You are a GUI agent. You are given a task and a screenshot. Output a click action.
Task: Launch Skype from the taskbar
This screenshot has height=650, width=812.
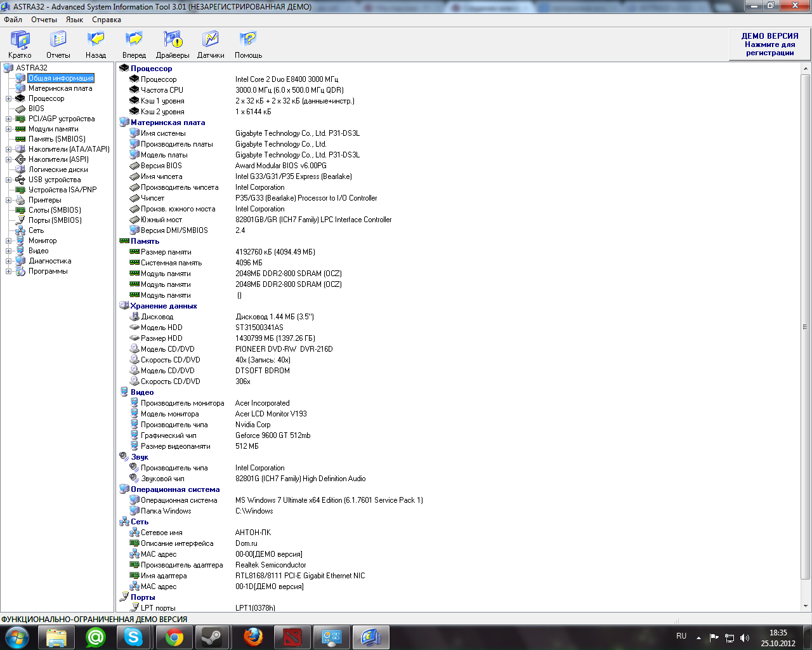coord(134,637)
